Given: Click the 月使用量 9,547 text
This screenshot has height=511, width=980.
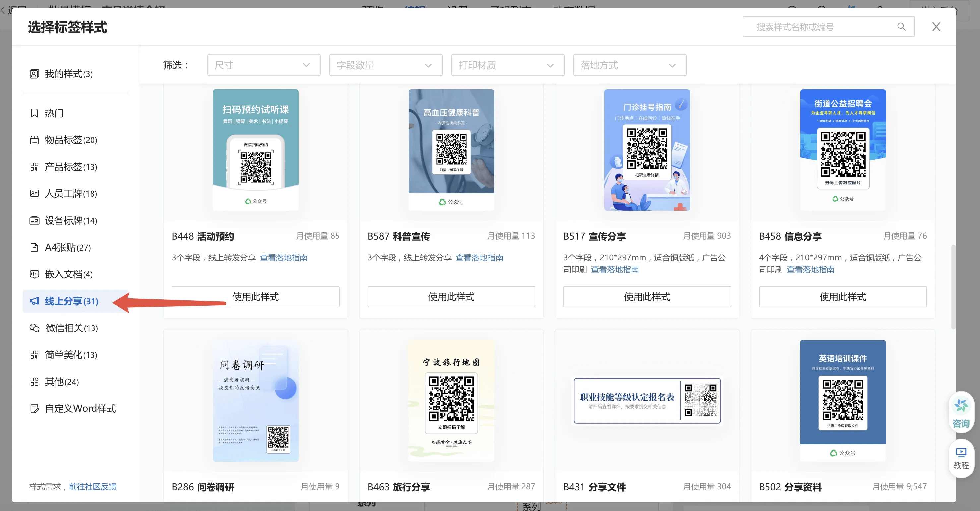Looking at the screenshot, I should click(x=899, y=487).
